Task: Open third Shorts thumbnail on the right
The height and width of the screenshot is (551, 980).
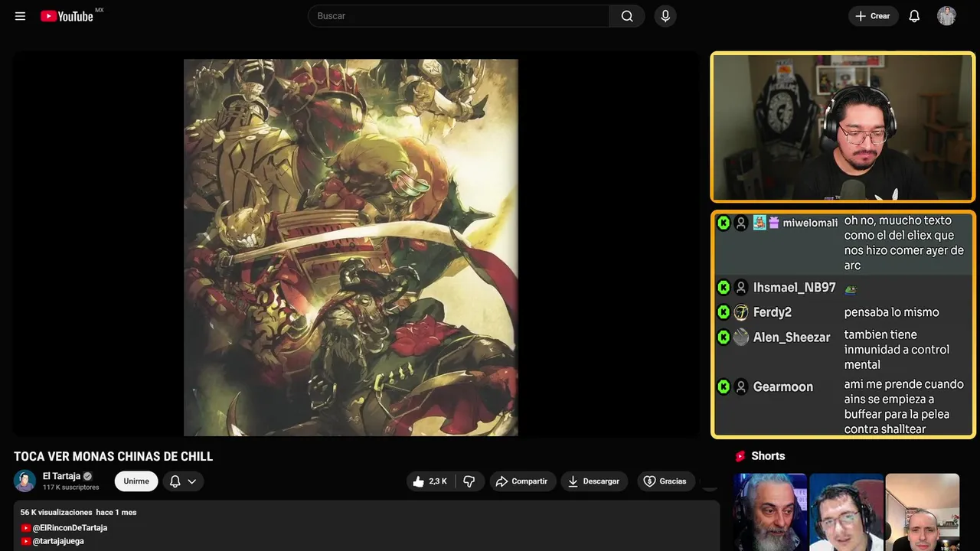Action: tap(922, 512)
